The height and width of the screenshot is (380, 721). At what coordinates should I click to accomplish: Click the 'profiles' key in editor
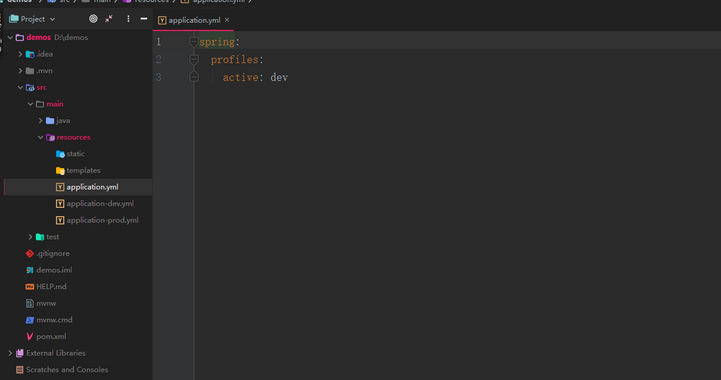tap(235, 59)
